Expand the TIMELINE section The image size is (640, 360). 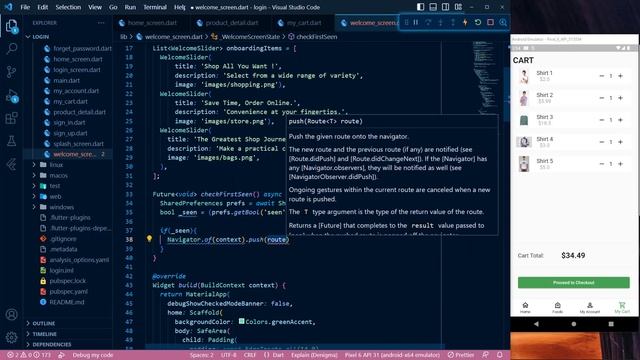[x=44, y=334]
